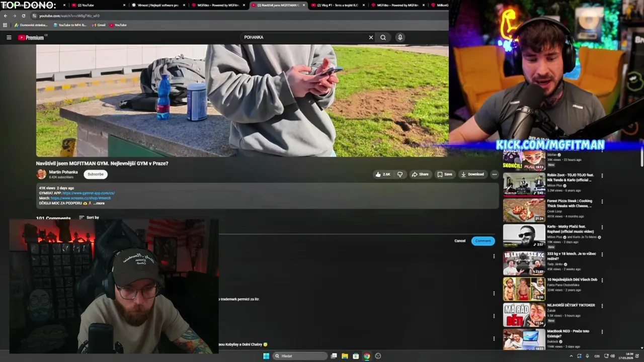Open Forest Pizza Steak video thumbnail
Screen dimensions: 644x362
pyautogui.click(x=524, y=210)
